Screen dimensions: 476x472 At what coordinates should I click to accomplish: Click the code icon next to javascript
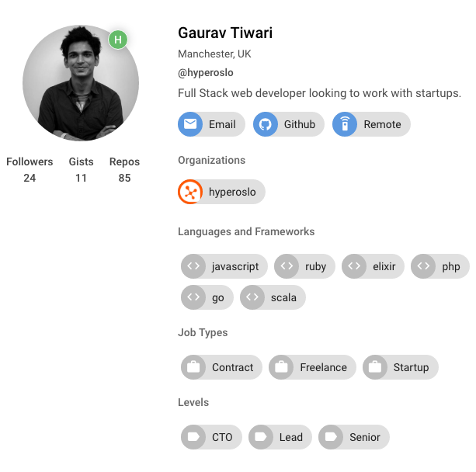coord(193,266)
